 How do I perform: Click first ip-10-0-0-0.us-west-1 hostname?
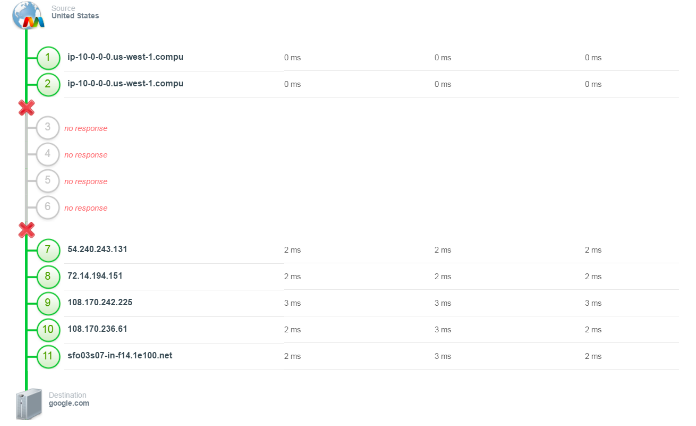click(125, 57)
